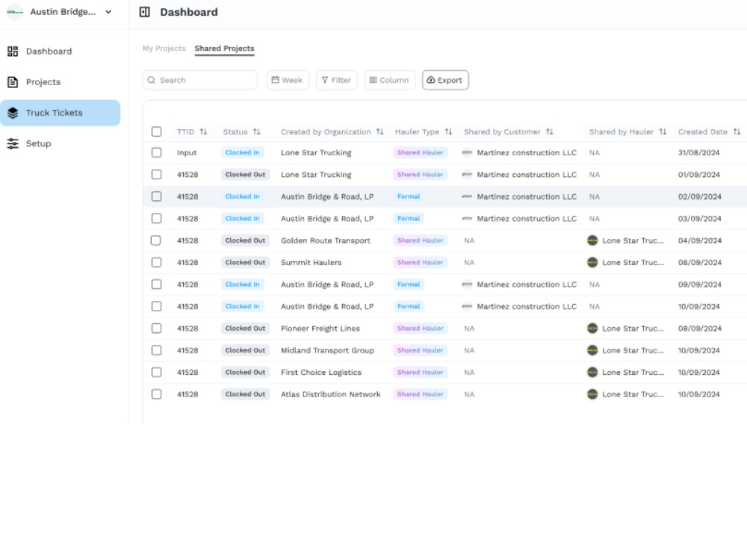Click the 04/09/2024 created date cell
Viewport: 747px width, 560px height.
tap(700, 240)
